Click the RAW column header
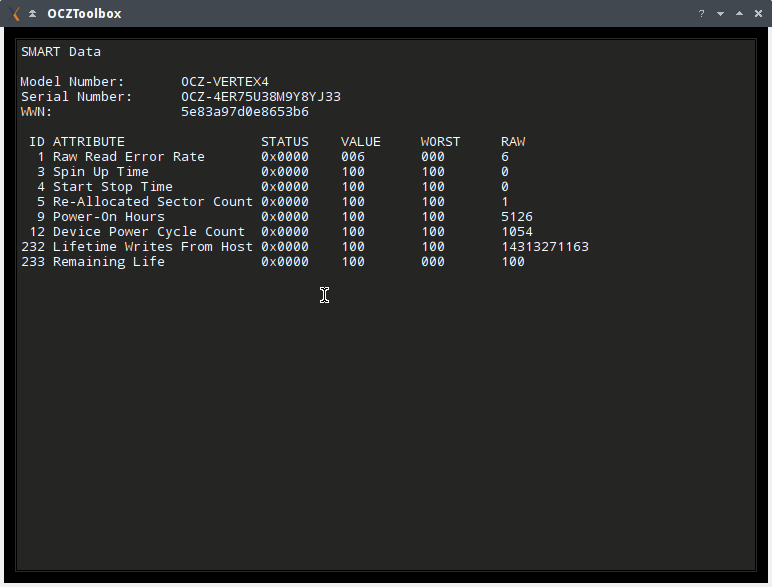The width and height of the screenshot is (772, 587). click(x=513, y=142)
